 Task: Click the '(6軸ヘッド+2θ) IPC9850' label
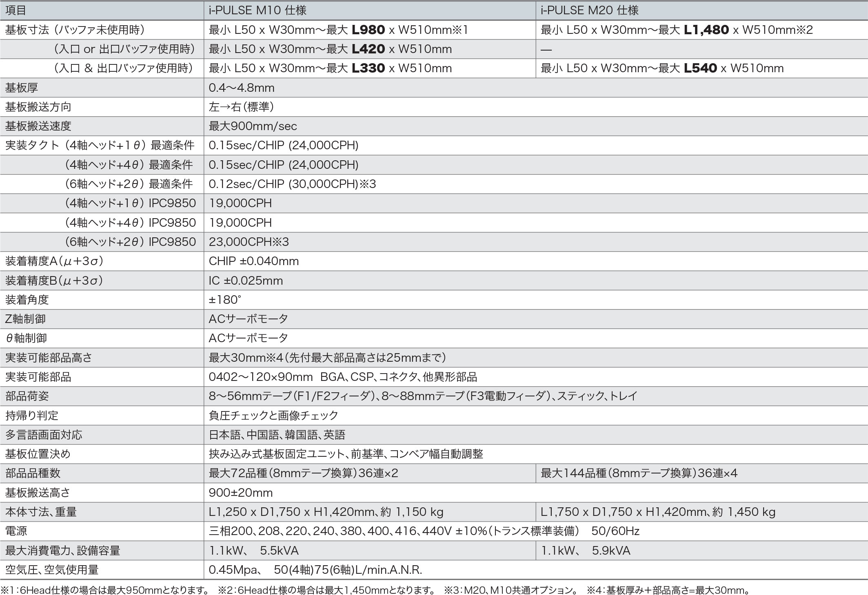click(x=130, y=242)
